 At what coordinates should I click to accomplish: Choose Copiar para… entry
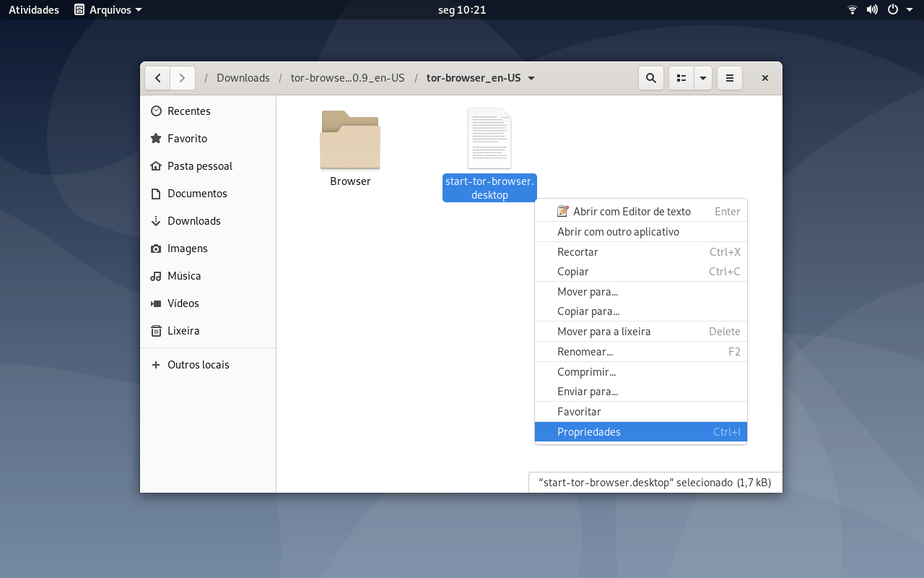pos(641,311)
